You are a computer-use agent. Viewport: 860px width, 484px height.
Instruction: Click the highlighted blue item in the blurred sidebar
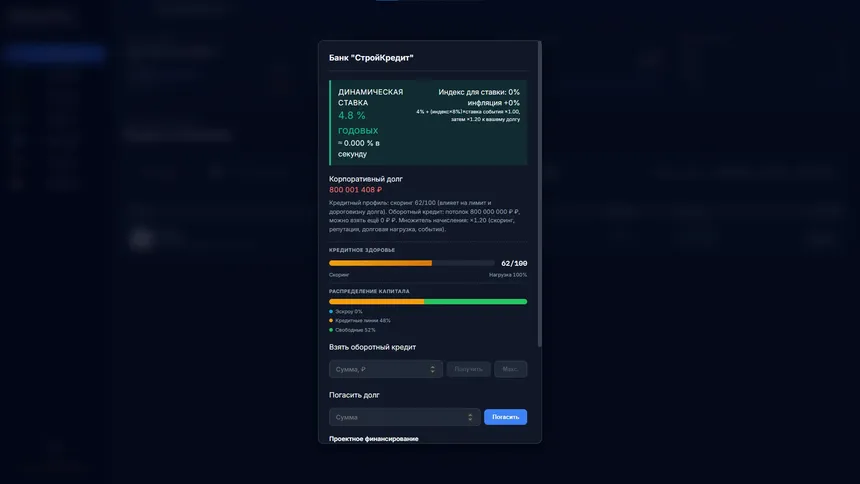[x=53, y=53]
